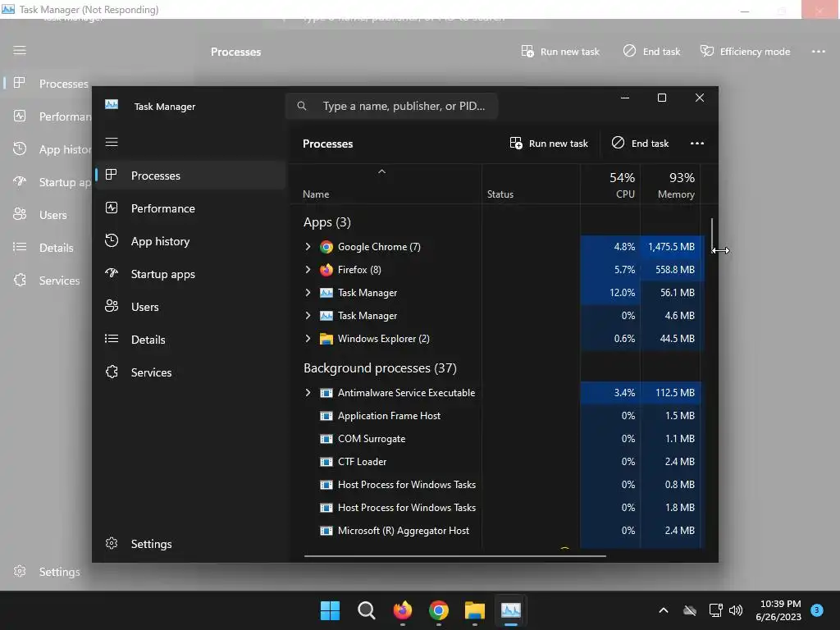Click the vertical scrollbar of process list
This screenshot has height=630, width=840.
712,235
